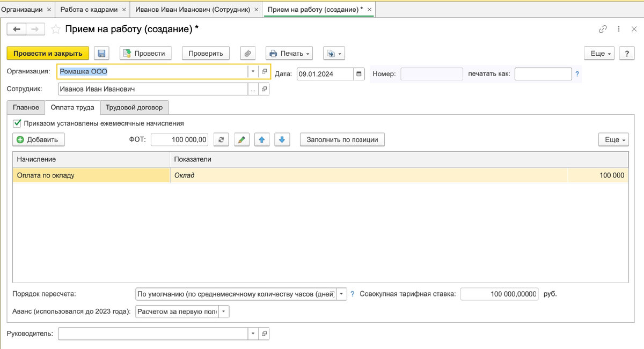Click the Провести button

pyautogui.click(x=145, y=53)
